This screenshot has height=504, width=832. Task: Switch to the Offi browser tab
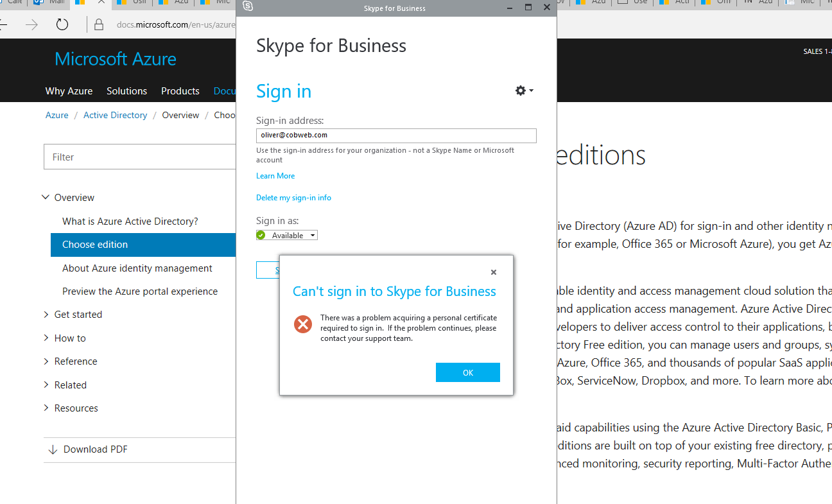716,3
